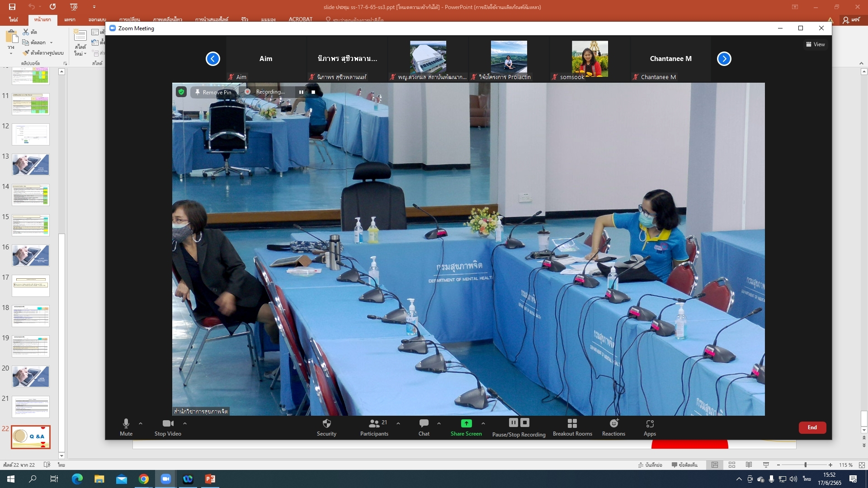Viewport: 868px width, 488px height.
Task: Mute the microphone in Zoom
Action: click(126, 424)
